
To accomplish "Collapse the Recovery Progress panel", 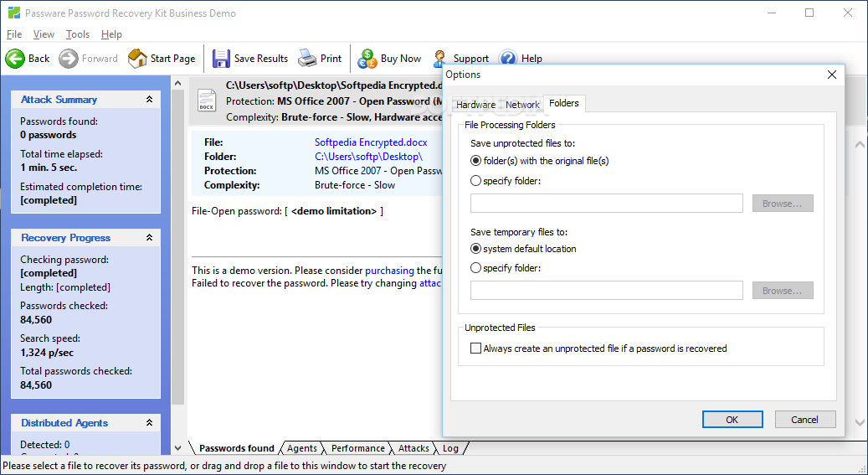I will pos(149,237).
